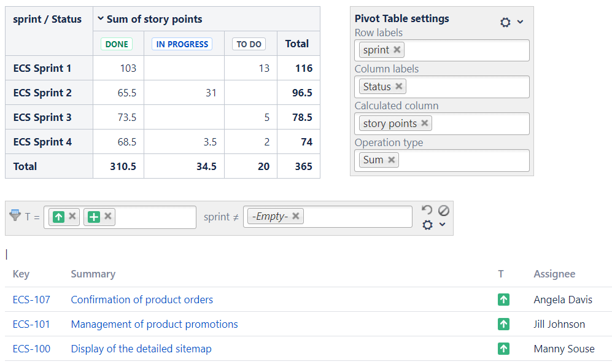Expand the Pivot Table settings chevron menu
The height and width of the screenshot is (364, 612).
point(521,22)
